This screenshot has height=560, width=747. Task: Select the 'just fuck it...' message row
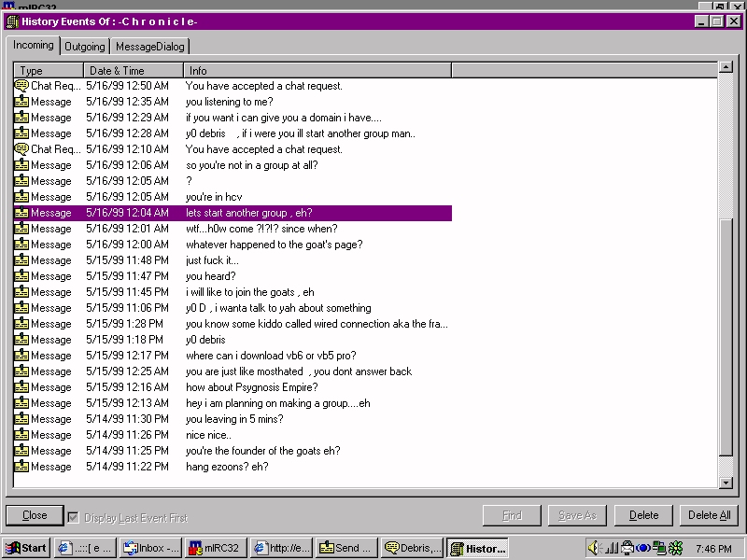pyautogui.click(x=212, y=260)
